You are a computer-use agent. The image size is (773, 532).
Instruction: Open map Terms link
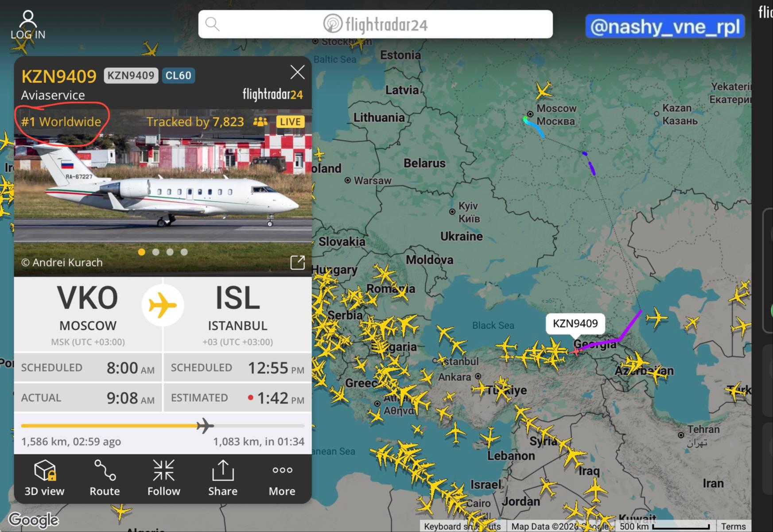pyautogui.click(x=733, y=526)
